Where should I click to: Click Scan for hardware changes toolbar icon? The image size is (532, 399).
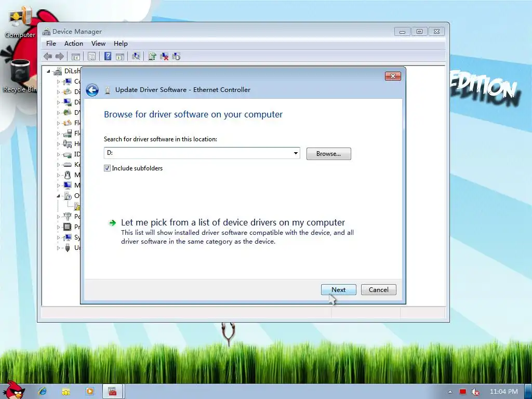coord(136,56)
